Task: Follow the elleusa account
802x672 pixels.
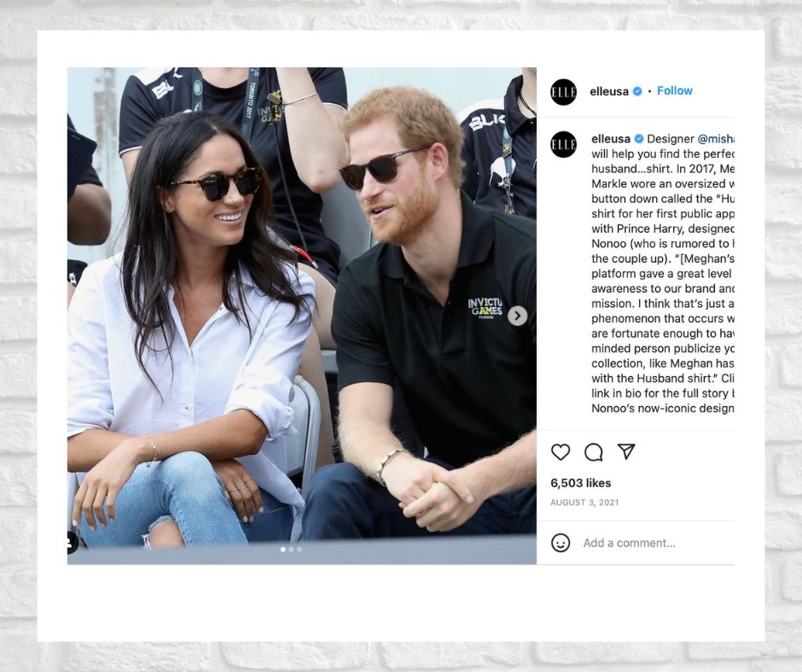Action: [675, 91]
